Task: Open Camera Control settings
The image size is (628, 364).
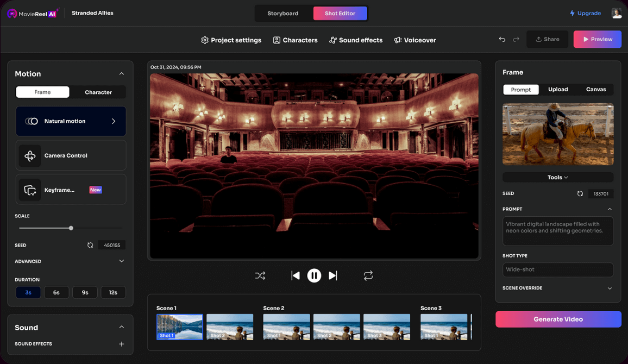Action: (71, 156)
